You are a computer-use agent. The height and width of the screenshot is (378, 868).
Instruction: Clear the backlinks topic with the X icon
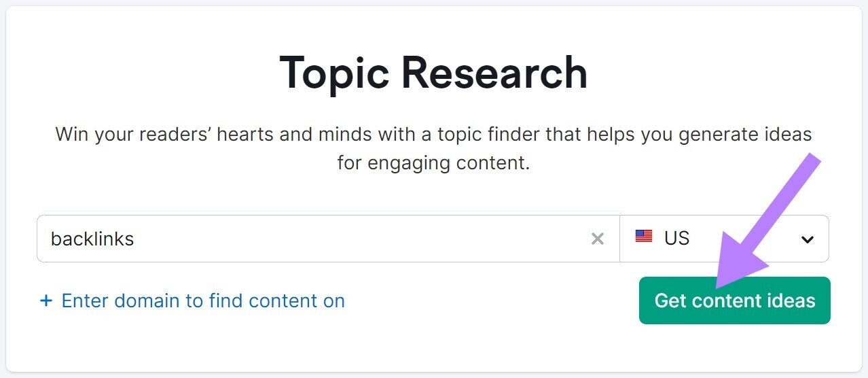[x=598, y=239]
